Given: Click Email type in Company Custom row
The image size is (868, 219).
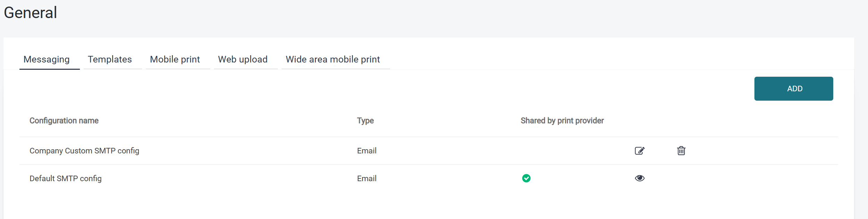Looking at the screenshot, I should click(367, 151).
